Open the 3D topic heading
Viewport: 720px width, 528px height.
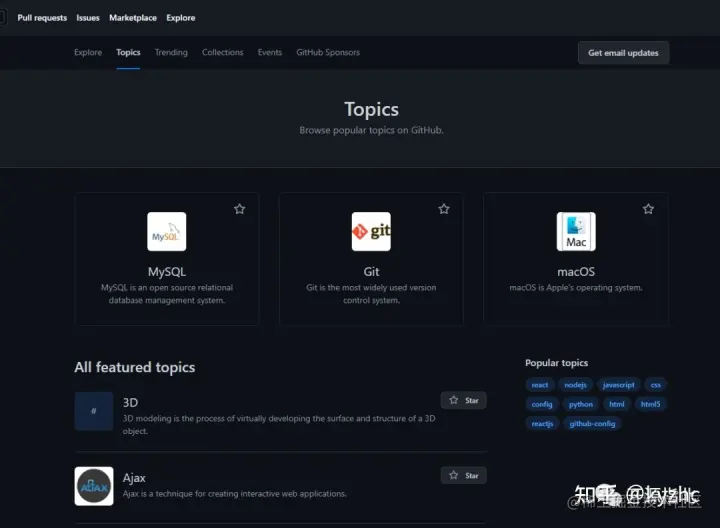point(130,403)
